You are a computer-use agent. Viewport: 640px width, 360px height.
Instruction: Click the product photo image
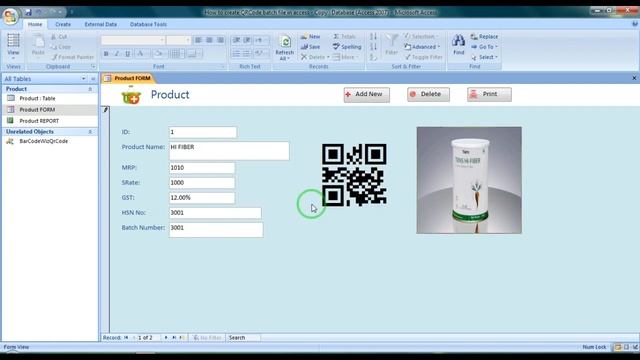pos(469,180)
